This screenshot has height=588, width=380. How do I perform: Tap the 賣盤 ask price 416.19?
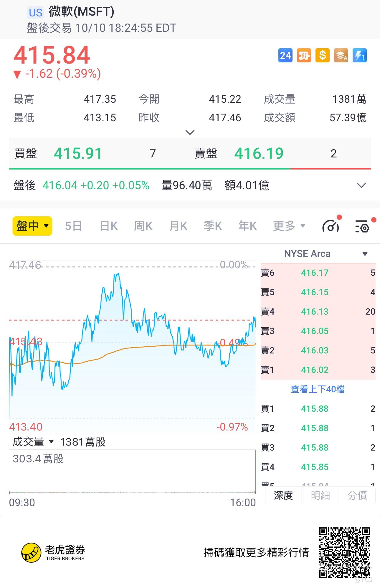click(x=259, y=154)
